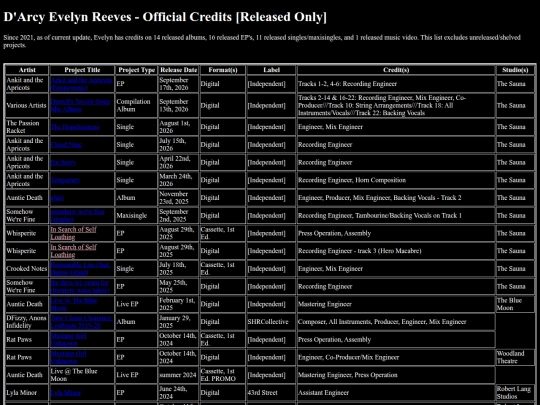
Task: Open the Cloud Nine single link
Action: tap(66, 145)
